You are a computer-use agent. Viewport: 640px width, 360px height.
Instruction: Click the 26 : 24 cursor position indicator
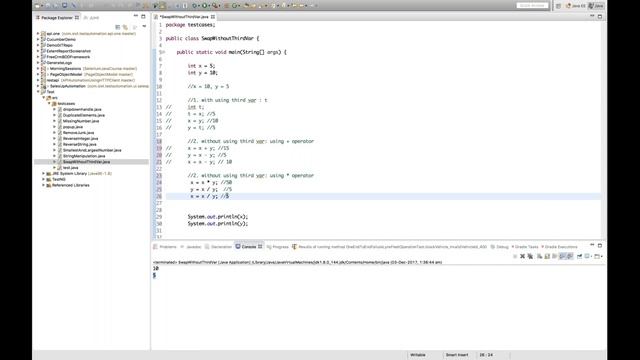tap(486, 355)
